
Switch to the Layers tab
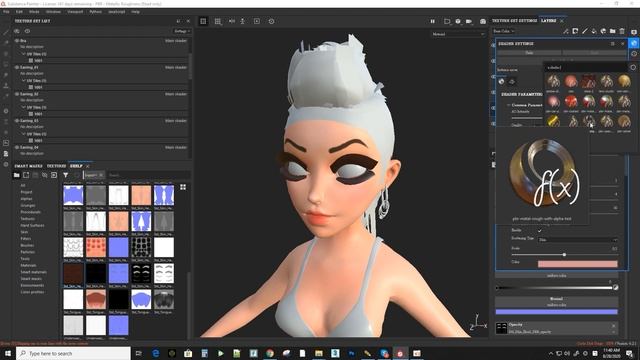coord(548,20)
